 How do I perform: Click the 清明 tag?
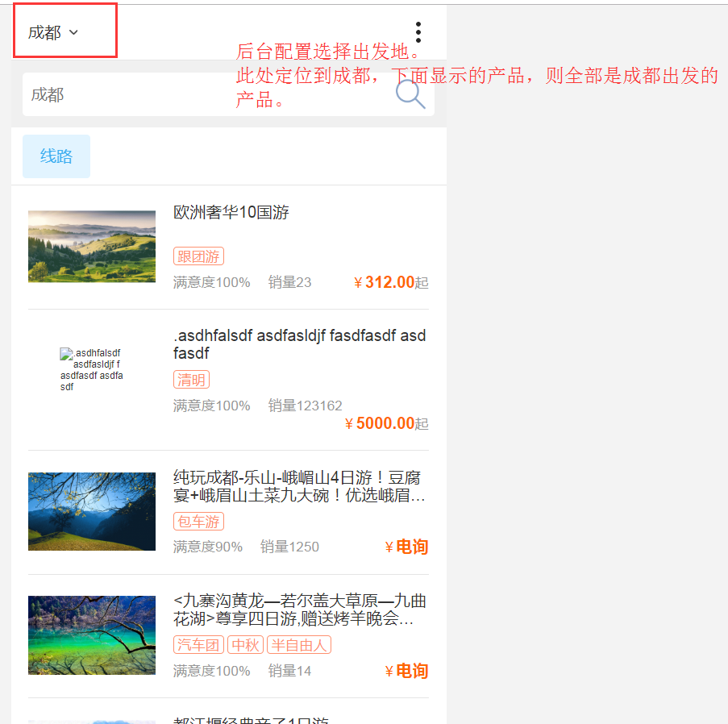click(191, 380)
